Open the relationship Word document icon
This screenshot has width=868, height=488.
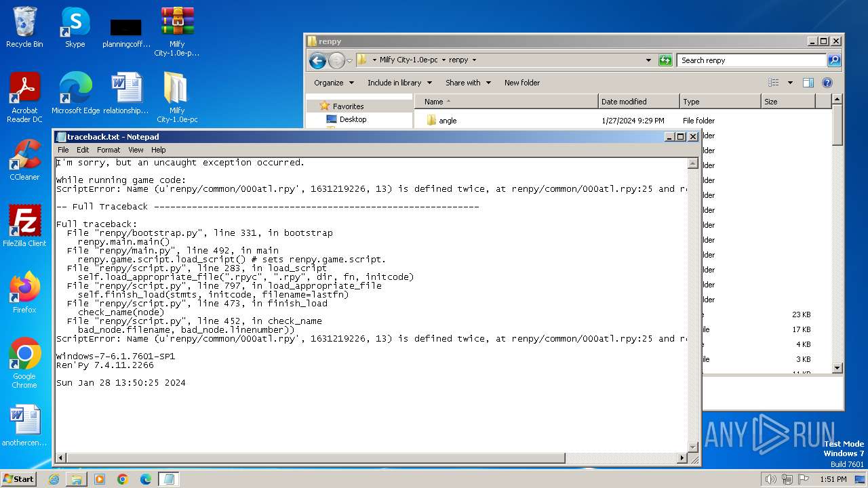[x=126, y=94]
